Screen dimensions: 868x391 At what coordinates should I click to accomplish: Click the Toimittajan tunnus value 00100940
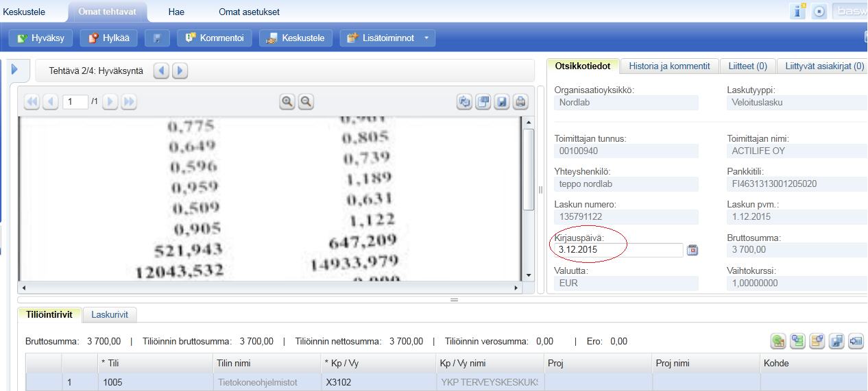pos(626,151)
